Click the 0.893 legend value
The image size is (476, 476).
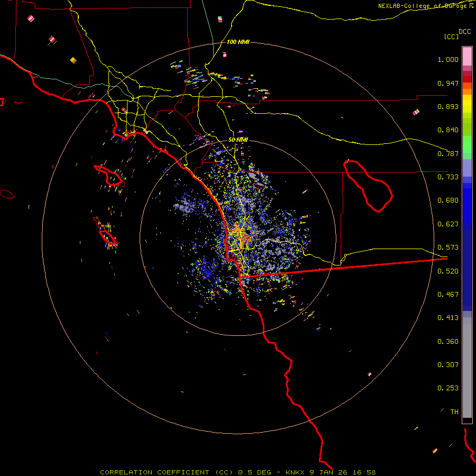coord(448,106)
